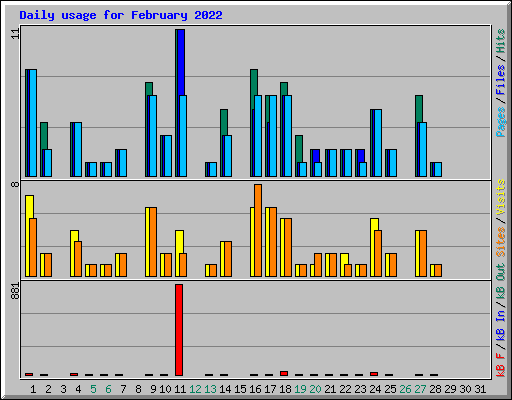The image size is (512, 400).
Task: Click the orange "Sites" legend label
Action: click(x=500, y=242)
